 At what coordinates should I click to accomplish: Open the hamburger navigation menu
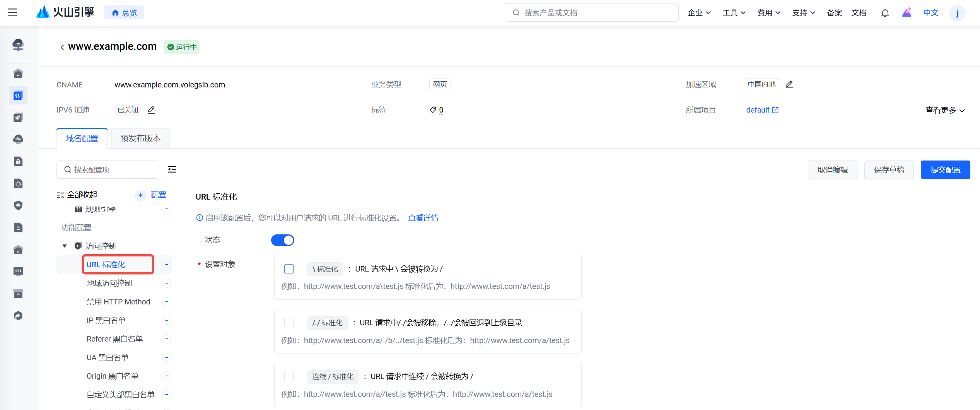(12, 13)
